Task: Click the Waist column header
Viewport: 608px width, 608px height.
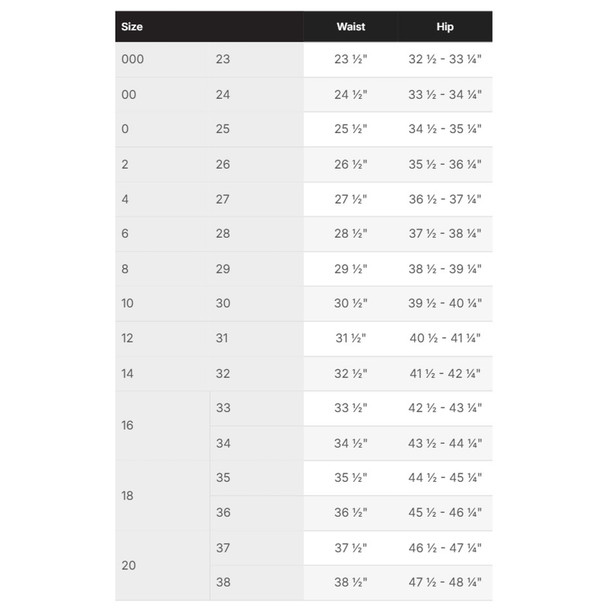Action: (350, 27)
